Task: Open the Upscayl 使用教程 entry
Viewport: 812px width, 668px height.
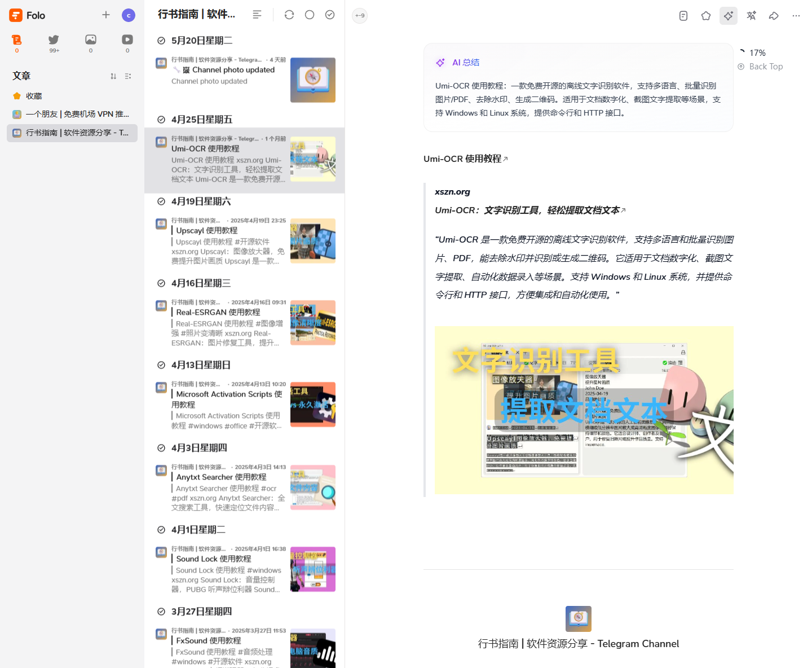Action: (244, 241)
